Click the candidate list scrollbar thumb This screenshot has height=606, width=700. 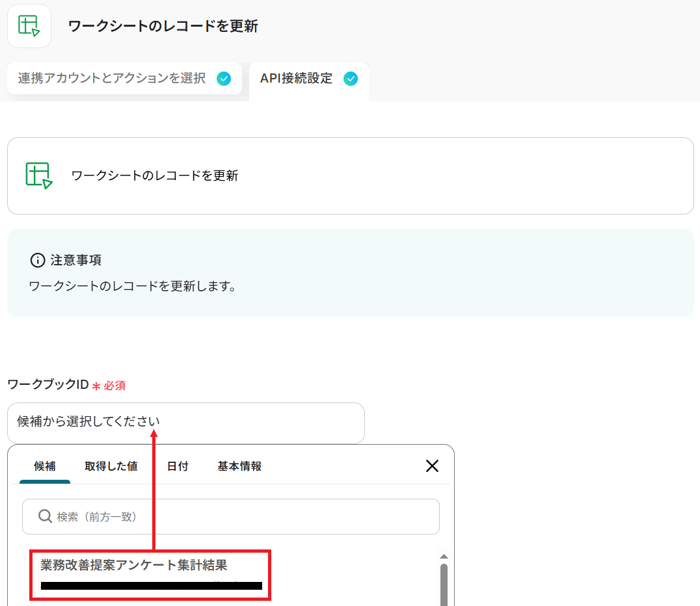[x=444, y=585]
